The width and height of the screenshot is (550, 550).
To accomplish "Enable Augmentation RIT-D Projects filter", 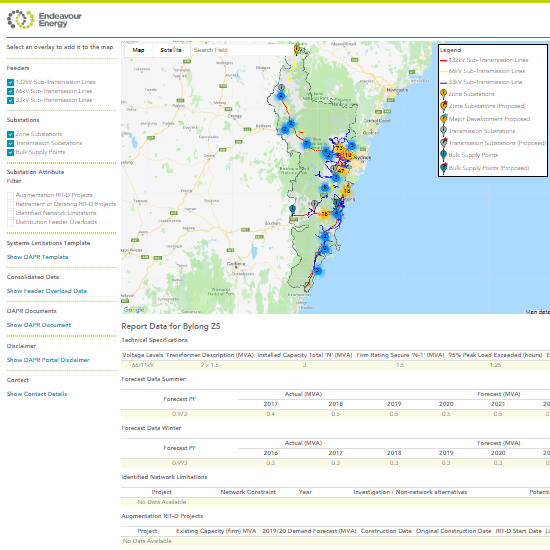I will (x=10, y=195).
